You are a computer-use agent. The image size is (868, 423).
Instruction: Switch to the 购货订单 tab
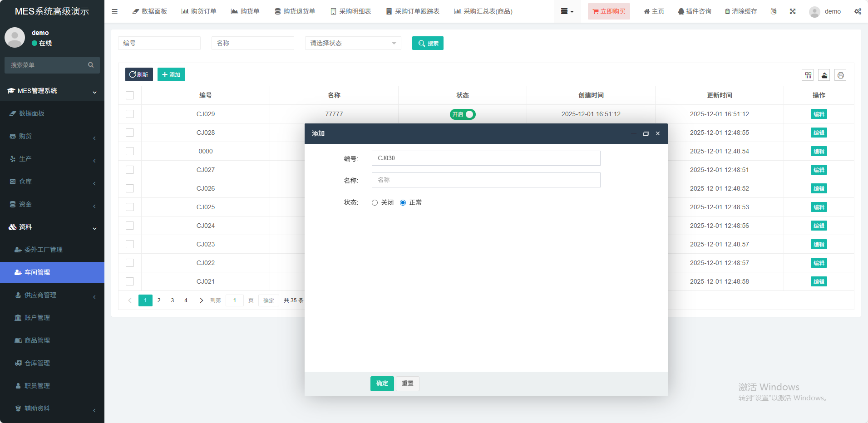(199, 11)
